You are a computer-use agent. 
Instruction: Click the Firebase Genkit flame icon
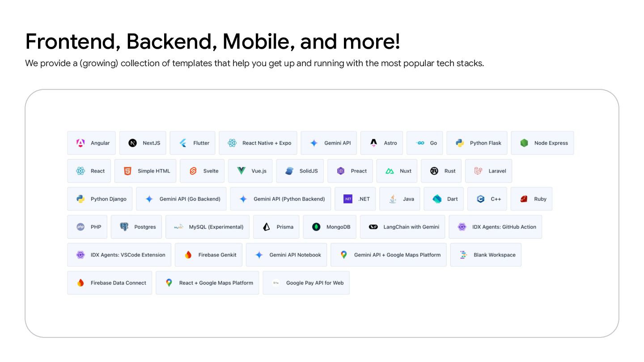click(x=188, y=255)
